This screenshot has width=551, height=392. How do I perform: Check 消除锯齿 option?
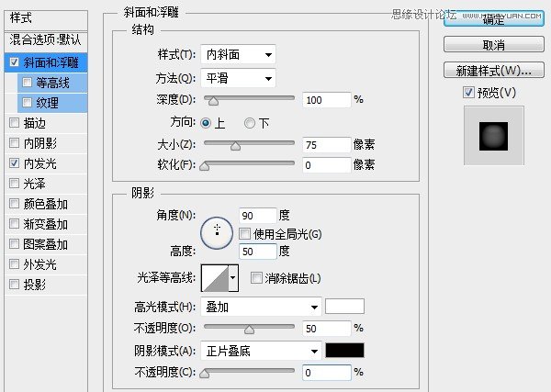pos(256,278)
